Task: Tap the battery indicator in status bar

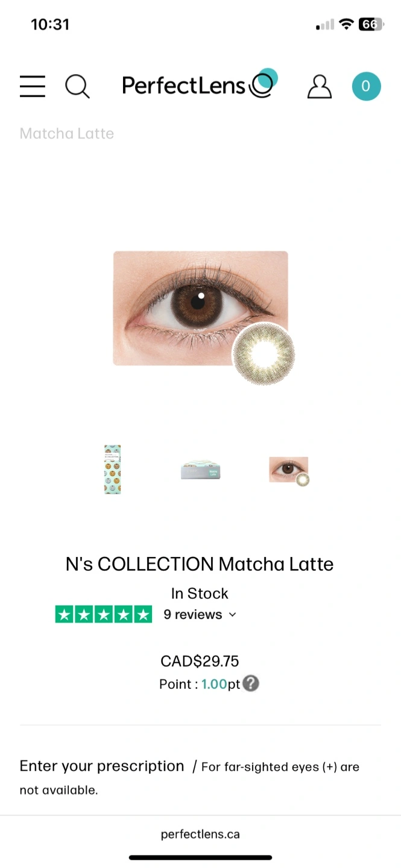Action: coord(370,24)
